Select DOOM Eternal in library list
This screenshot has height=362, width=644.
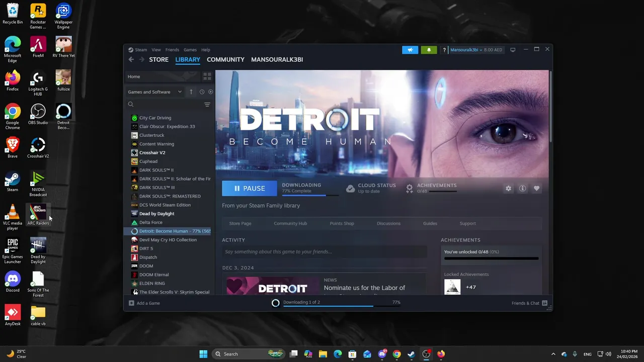pyautogui.click(x=170, y=275)
